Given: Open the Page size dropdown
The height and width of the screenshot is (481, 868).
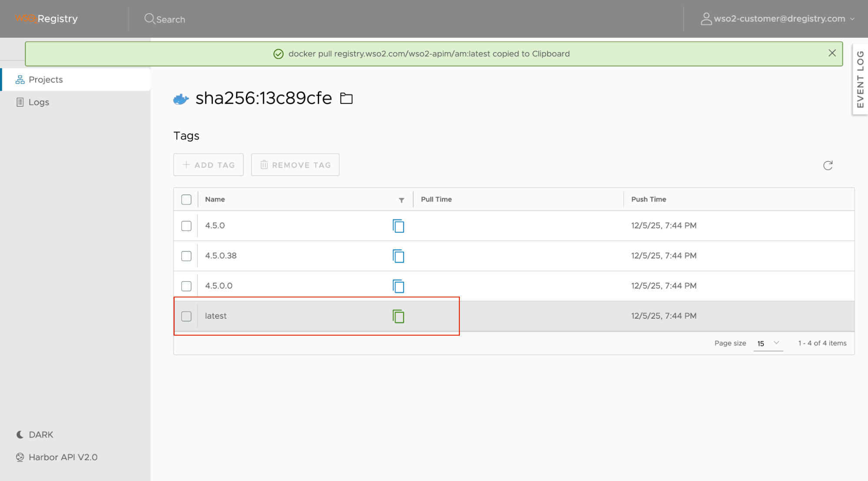Looking at the screenshot, I should [x=768, y=343].
